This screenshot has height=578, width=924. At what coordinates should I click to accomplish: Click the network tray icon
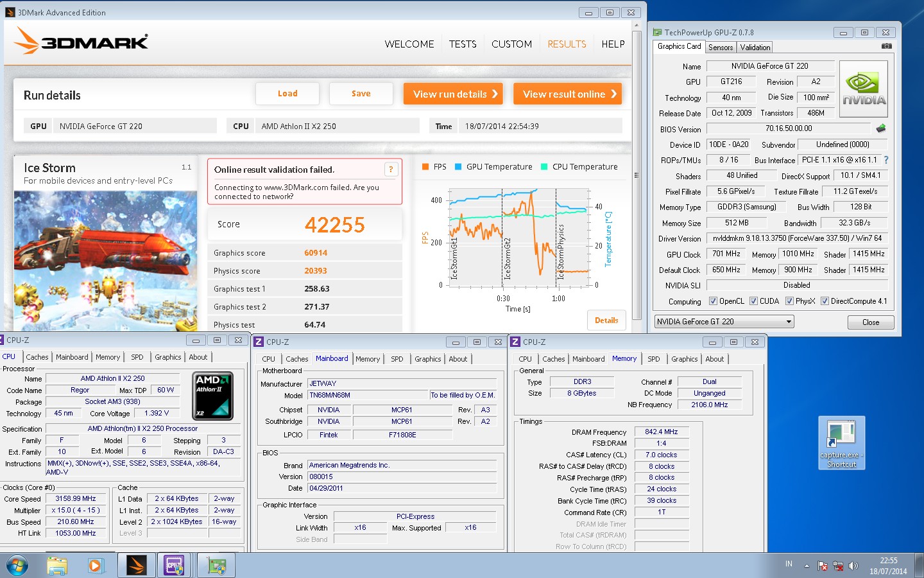point(838,566)
